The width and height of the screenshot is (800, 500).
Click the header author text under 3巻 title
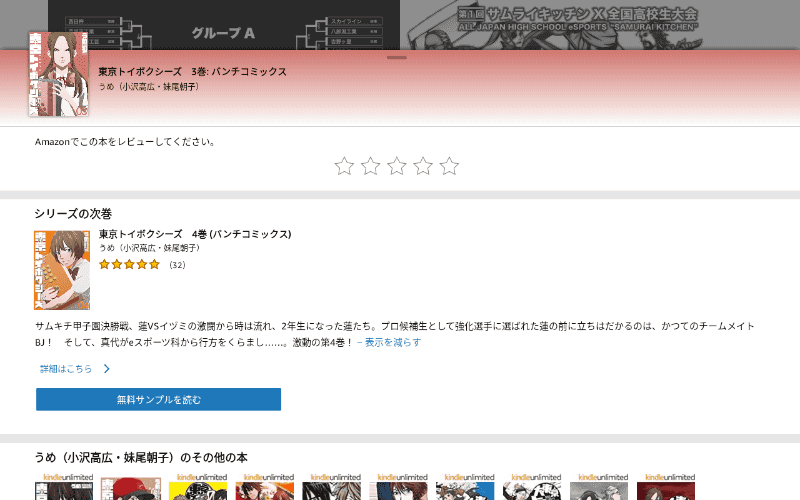(x=148, y=87)
